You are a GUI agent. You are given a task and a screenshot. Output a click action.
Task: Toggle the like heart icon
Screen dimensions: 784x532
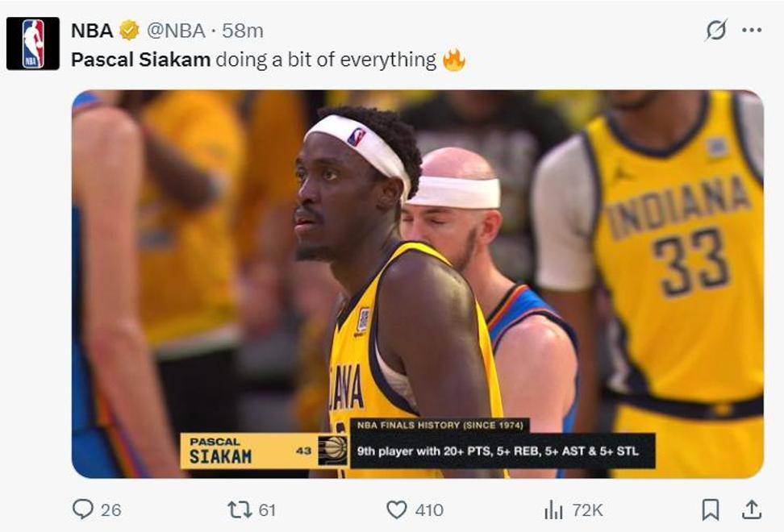(396, 509)
